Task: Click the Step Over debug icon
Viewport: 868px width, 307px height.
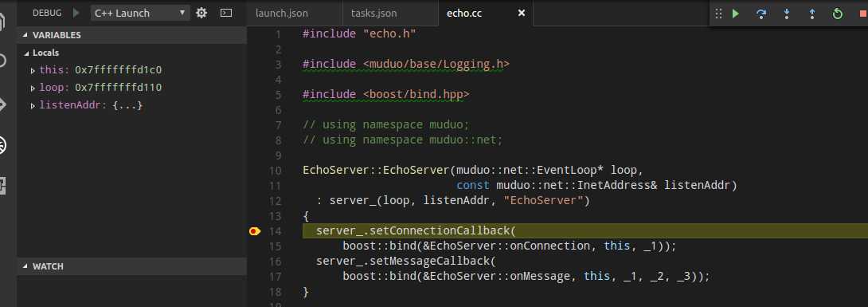Action: click(x=761, y=14)
